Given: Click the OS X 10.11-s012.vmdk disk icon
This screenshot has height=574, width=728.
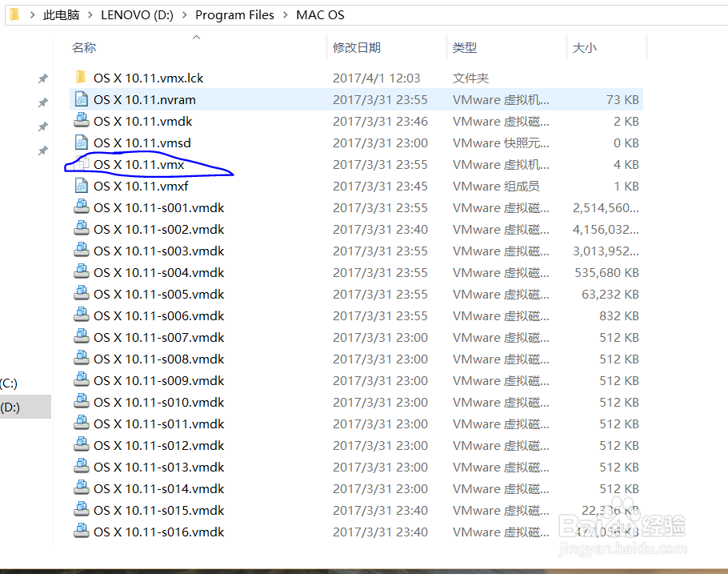Looking at the screenshot, I should pyautogui.click(x=82, y=445).
